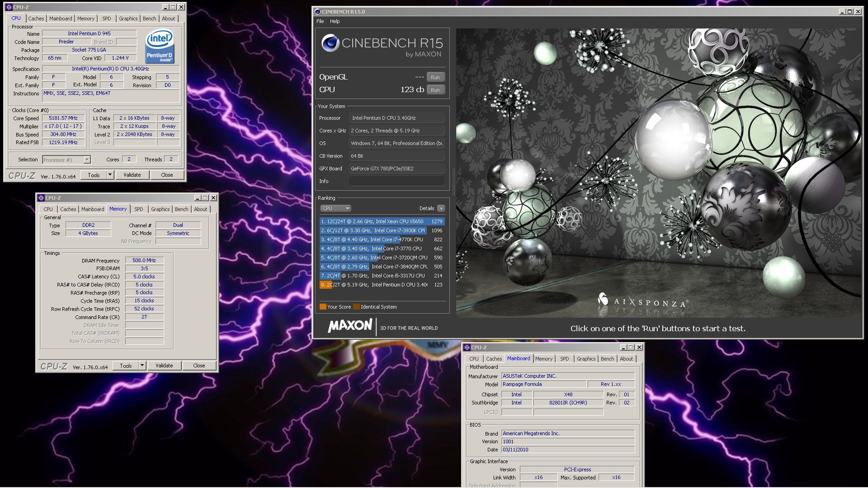This screenshot has height=488, width=868.
Task: Click the Details label in Ranking panel
Action: 427,208
